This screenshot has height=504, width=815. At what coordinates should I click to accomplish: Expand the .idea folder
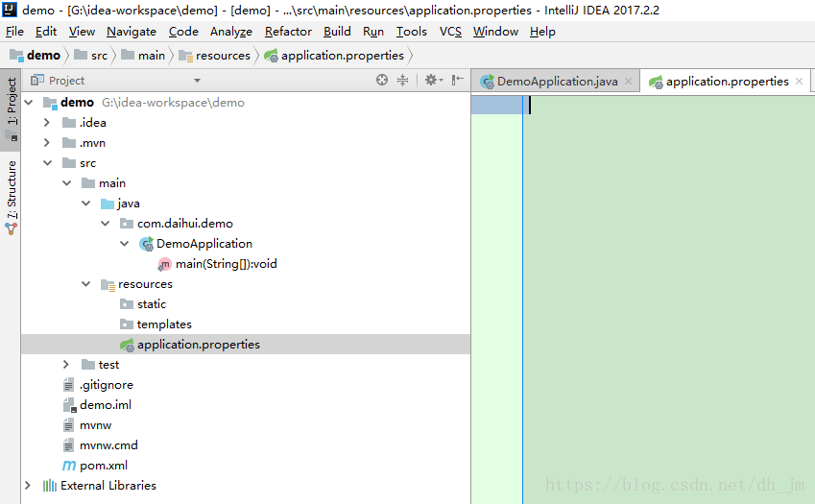tap(47, 123)
